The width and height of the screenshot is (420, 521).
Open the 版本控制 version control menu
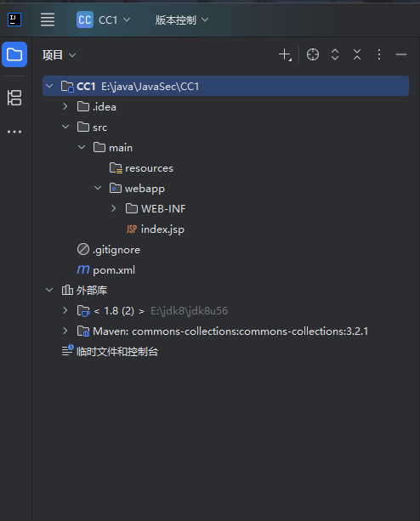[x=182, y=20]
